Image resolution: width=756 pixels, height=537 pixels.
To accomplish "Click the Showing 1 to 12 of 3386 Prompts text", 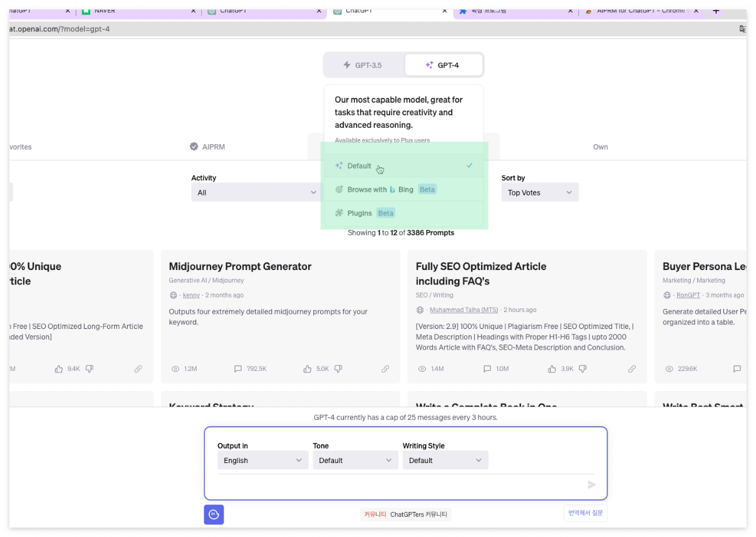I will 401,232.
